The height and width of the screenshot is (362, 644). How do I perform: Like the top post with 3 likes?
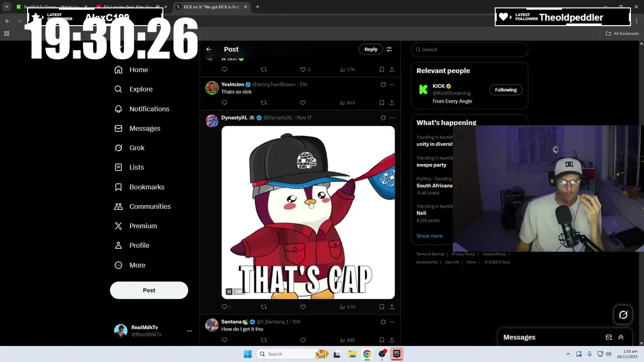click(305, 69)
